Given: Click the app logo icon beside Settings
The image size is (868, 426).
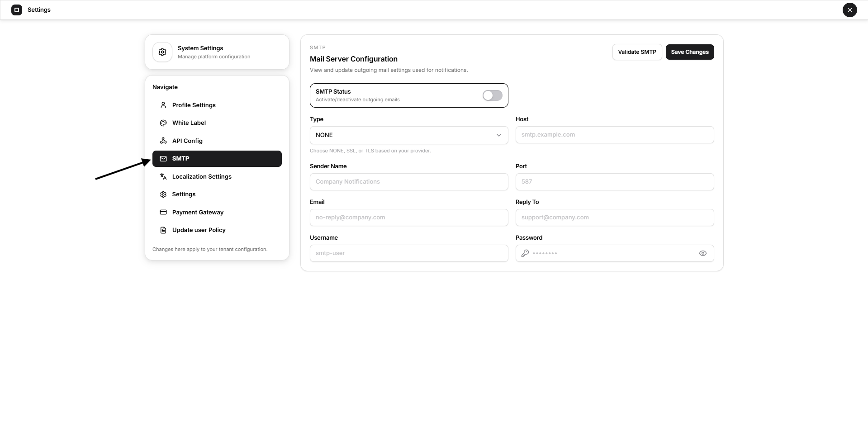Looking at the screenshot, I should click(17, 10).
